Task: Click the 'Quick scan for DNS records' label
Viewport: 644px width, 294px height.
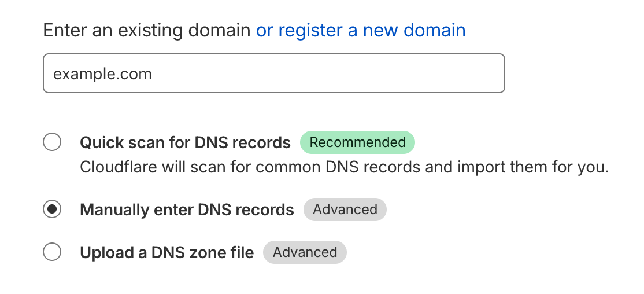Action: pos(185,142)
